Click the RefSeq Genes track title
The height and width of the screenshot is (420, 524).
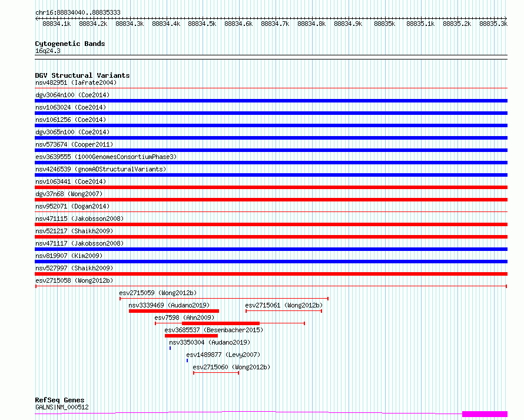pyautogui.click(x=59, y=400)
